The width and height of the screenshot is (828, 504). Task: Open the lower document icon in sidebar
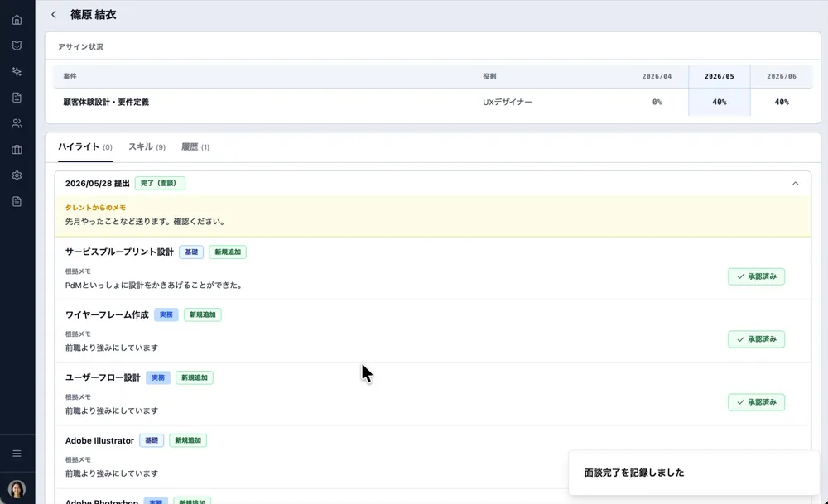tap(17, 201)
